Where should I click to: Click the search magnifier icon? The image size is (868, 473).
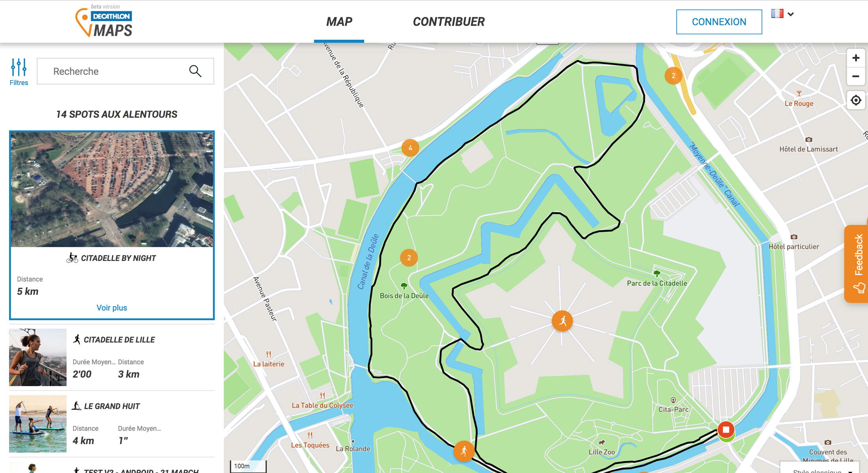pyautogui.click(x=196, y=71)
